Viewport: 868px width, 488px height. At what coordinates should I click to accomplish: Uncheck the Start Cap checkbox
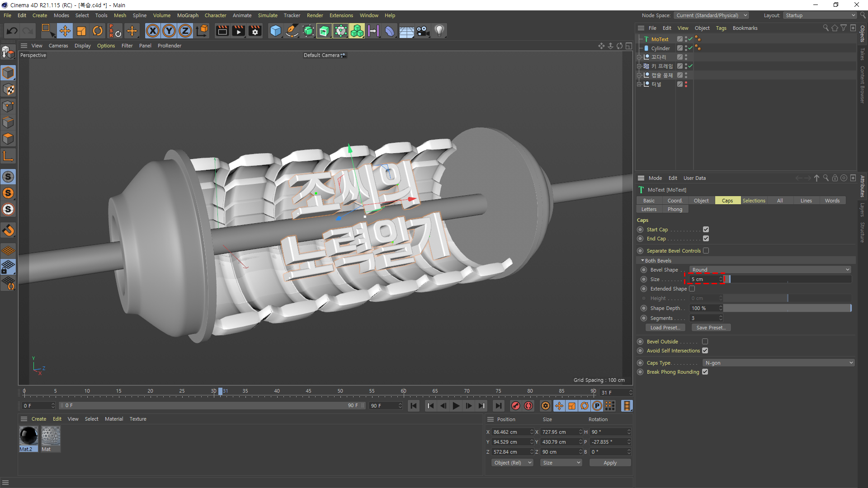(x=706, y=230)
